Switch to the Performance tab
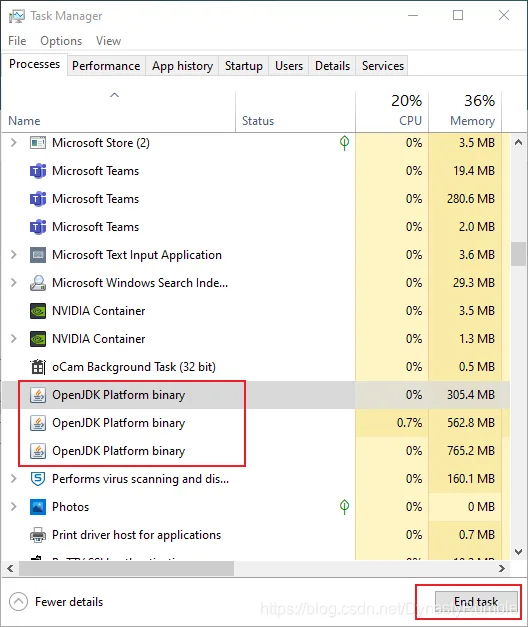 pyautogui.click(x=106, y=66)
